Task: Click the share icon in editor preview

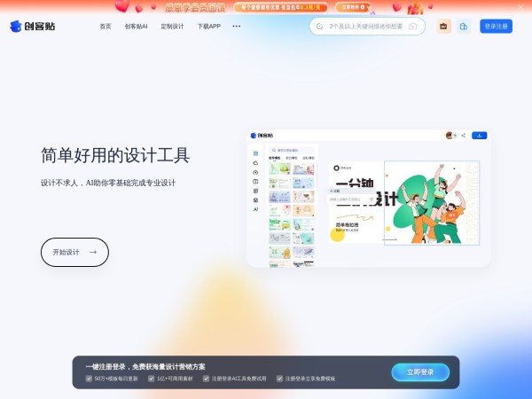Action: pos(463,136)
